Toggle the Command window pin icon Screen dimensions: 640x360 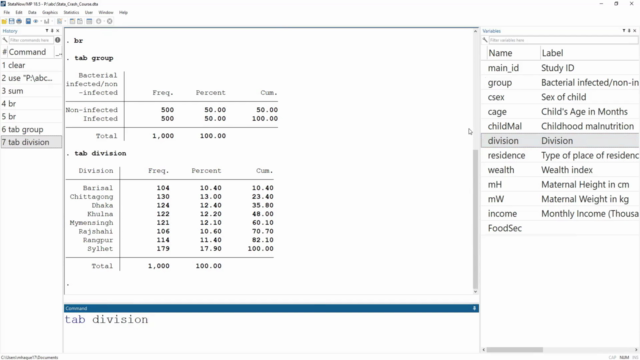coord(474,308)
